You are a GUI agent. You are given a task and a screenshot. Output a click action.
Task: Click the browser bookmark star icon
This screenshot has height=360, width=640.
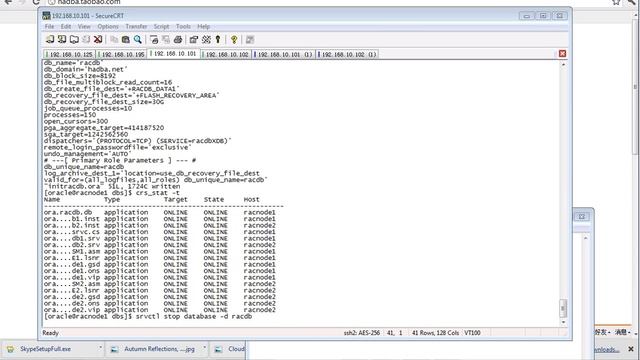(x=616, y=2)
